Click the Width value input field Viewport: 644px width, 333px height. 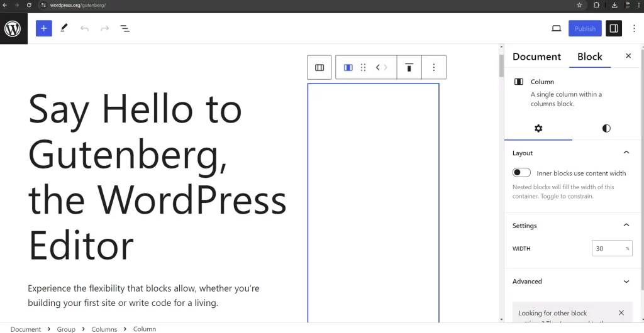point(608,249)
